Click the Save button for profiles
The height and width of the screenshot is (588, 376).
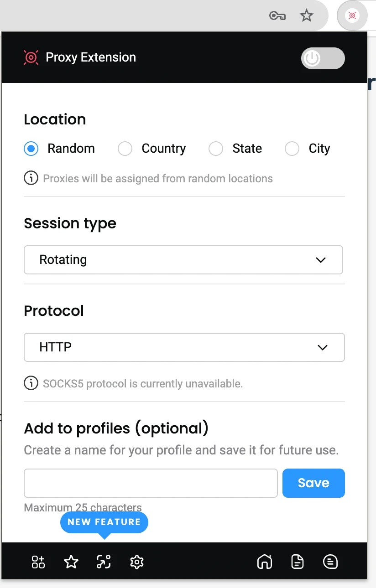point(313,483)
